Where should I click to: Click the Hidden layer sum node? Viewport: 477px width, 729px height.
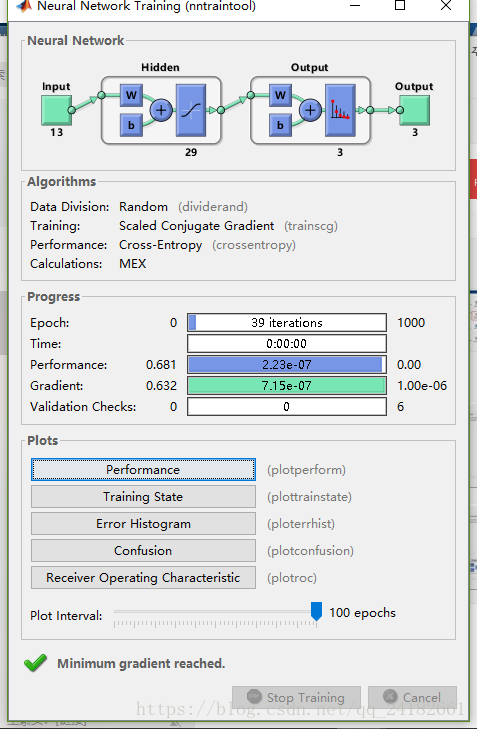tap(161, 110)
